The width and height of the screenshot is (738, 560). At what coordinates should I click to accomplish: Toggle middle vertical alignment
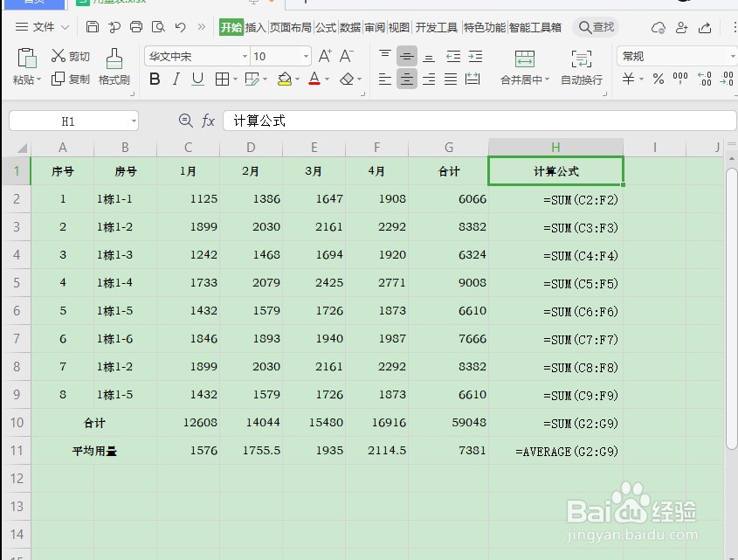point(407,56)
